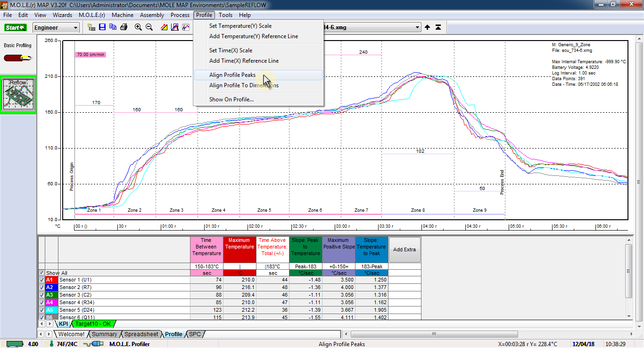Viewport: 644px width, 348px height.
Task: Open the Wizards menu
Action: tap(62, 15)
